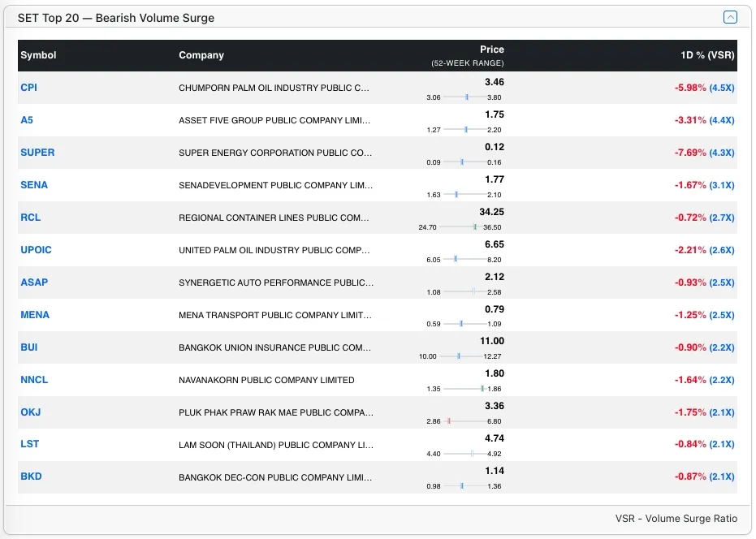Click the Symbol column header
Screen dimensions: 756x539
point(38,55)
